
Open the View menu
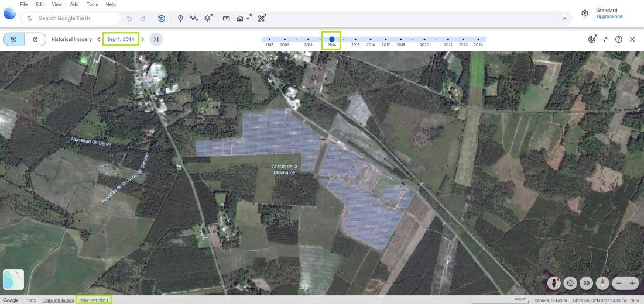57,4
